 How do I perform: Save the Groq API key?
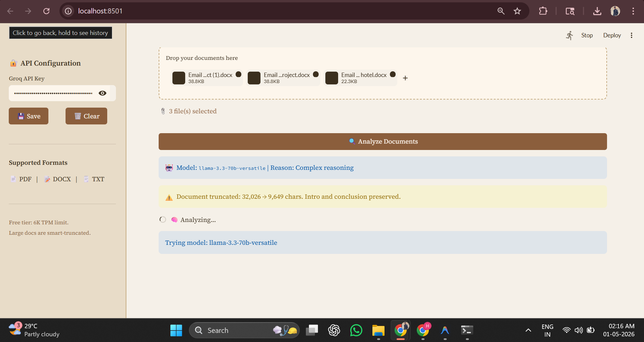29,116
